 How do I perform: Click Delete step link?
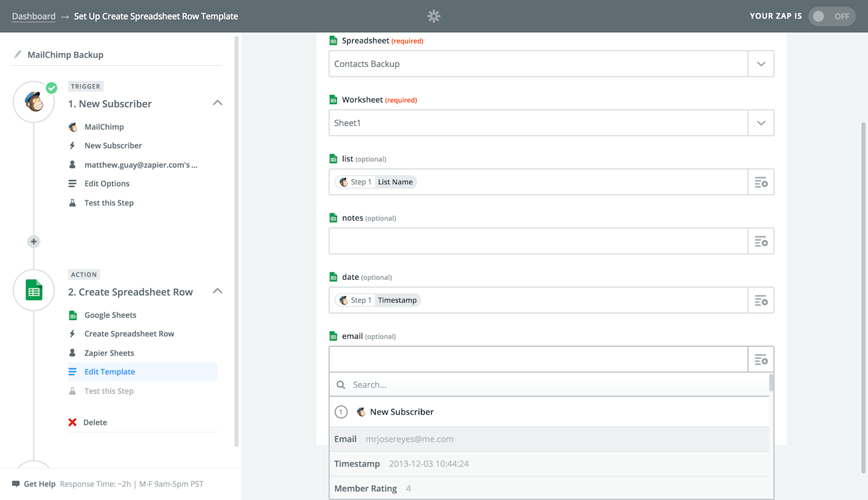pyautogui.click(x=95, y=422)
